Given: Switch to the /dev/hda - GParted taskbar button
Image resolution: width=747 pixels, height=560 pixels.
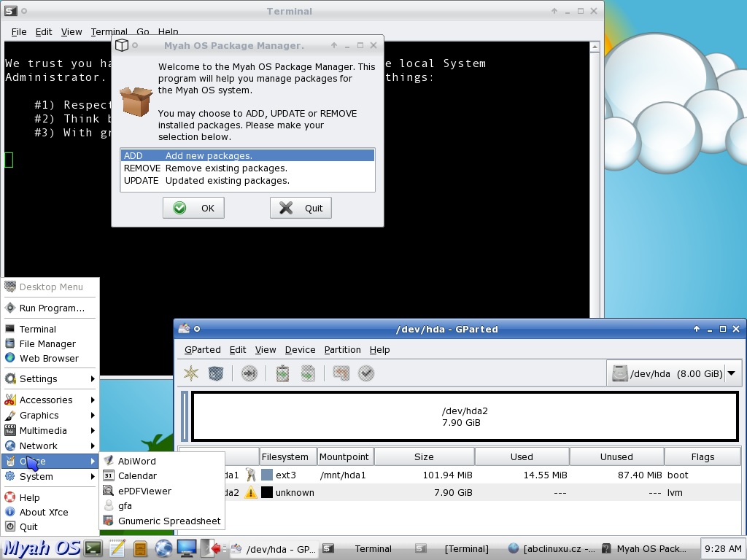Looking at the screenshot, I should [x=274, y=549].
